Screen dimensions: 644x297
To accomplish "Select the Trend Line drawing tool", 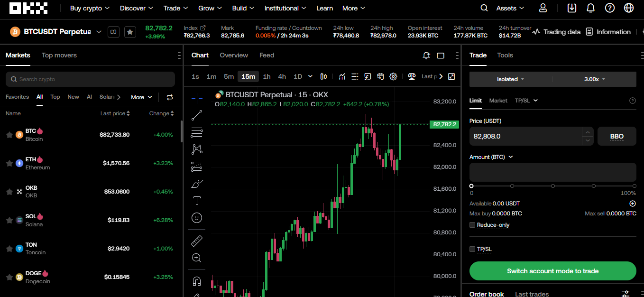I will click(x=197, y=115).
